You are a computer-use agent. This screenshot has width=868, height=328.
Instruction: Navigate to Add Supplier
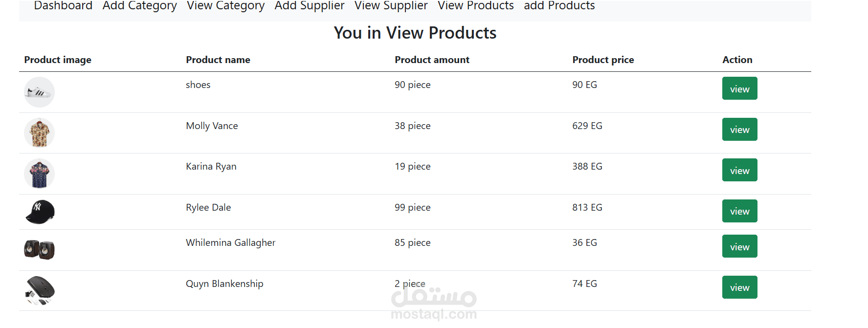tap(310, 6)
